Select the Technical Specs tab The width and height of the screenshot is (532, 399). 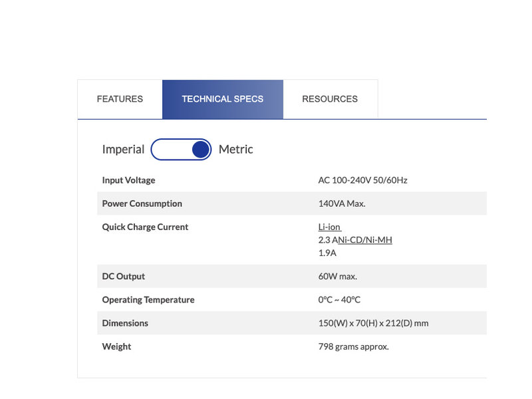[222, 99]
